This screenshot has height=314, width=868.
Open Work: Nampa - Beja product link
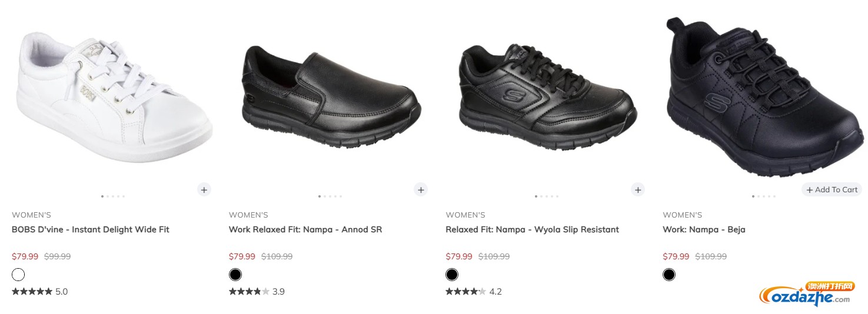coord(704,229)
